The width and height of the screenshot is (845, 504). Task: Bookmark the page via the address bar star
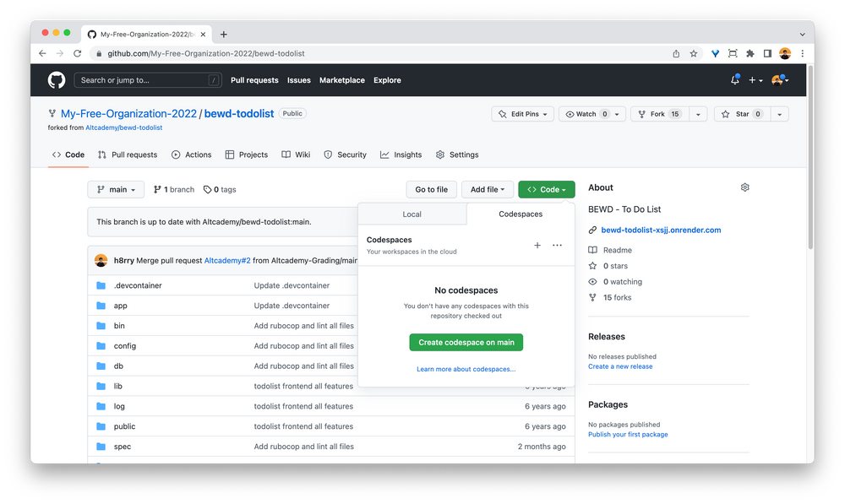pyautogui.click(x=694, y=52)
